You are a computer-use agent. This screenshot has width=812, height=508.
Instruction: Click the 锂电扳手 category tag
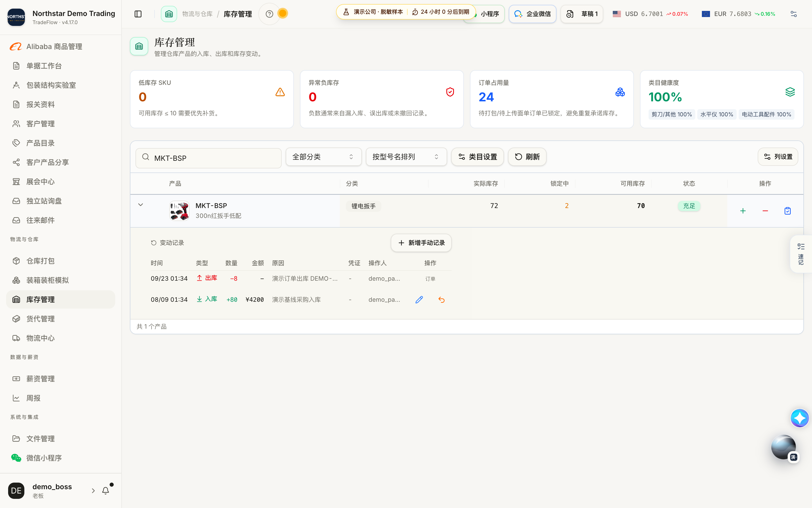(363, 206)
